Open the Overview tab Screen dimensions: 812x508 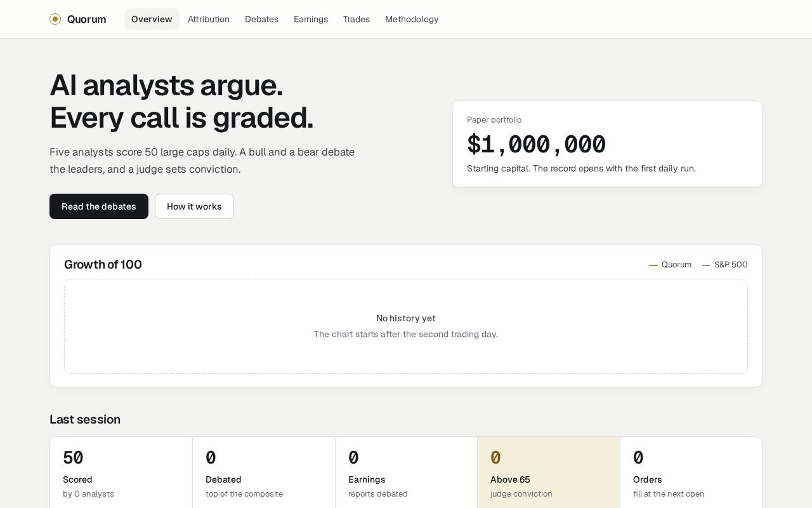pos(152,19)
